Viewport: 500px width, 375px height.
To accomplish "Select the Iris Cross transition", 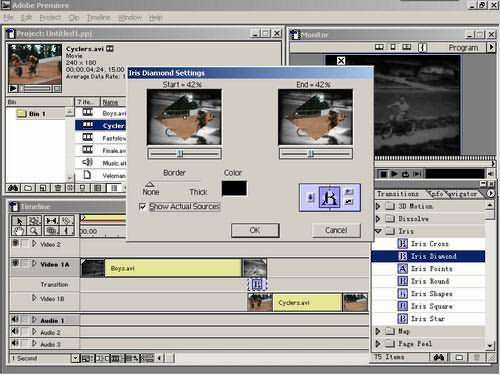I will pyautogui.click(x=429, y=244).
